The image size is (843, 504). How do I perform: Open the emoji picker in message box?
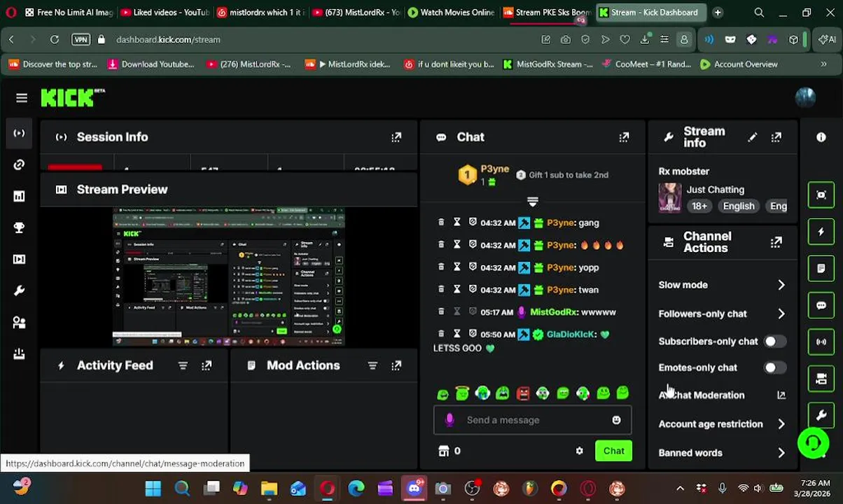tap(616, 420)
